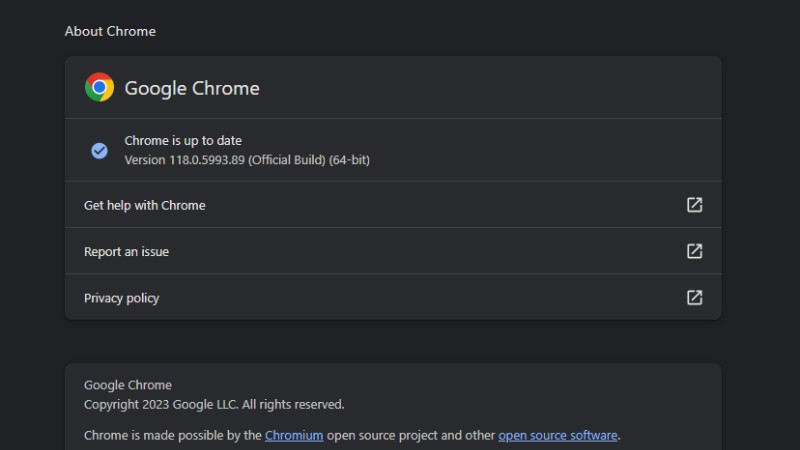Follow the Chromium hyperlink
This screenshot has height=450, width=800.
tap(294, 435)
